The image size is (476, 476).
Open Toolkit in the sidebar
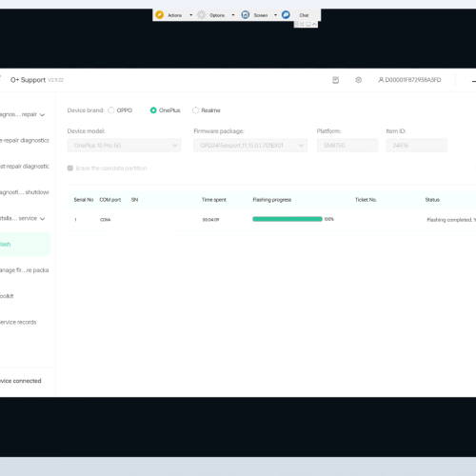[7, 296]
